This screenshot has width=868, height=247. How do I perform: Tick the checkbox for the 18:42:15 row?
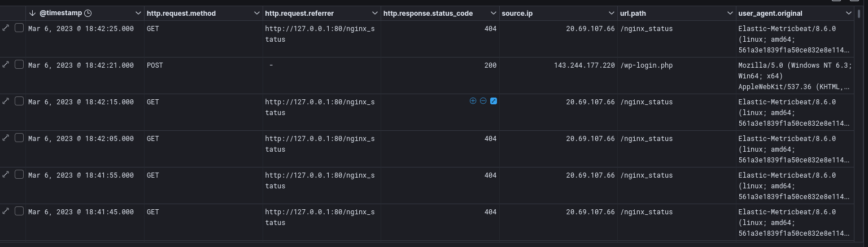pos(19,102)
